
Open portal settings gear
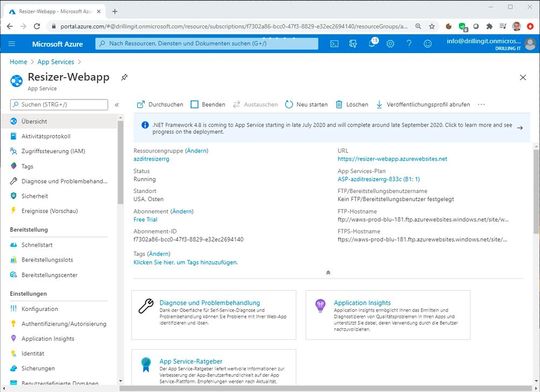(390, 44)
